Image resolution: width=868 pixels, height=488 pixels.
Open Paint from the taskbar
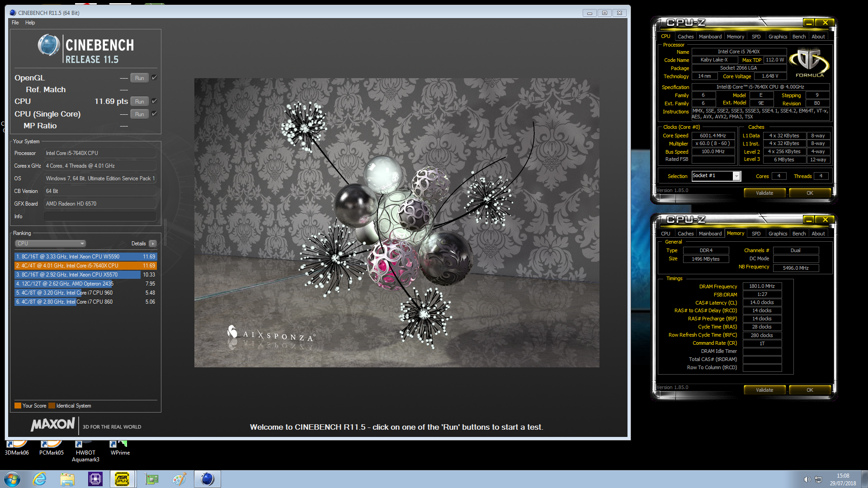coord(179,479)
